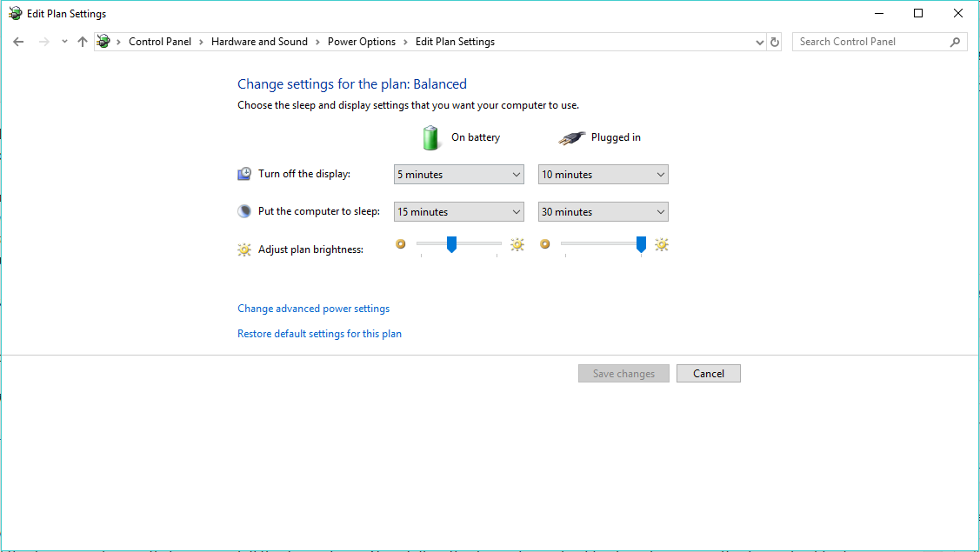Open the recent locations chevron
Viewport: 980px width, 552px height.
click(64, 42)
